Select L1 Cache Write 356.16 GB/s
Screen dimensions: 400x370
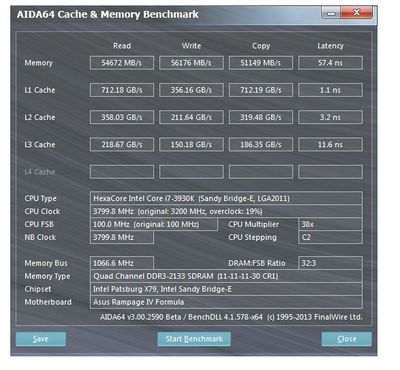[x=191, y=90]
